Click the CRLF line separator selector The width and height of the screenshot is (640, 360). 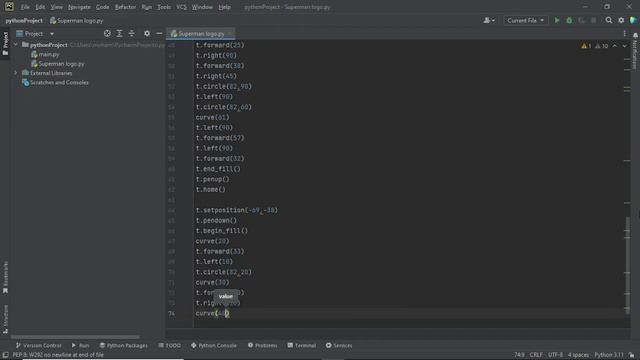(536, 355)
